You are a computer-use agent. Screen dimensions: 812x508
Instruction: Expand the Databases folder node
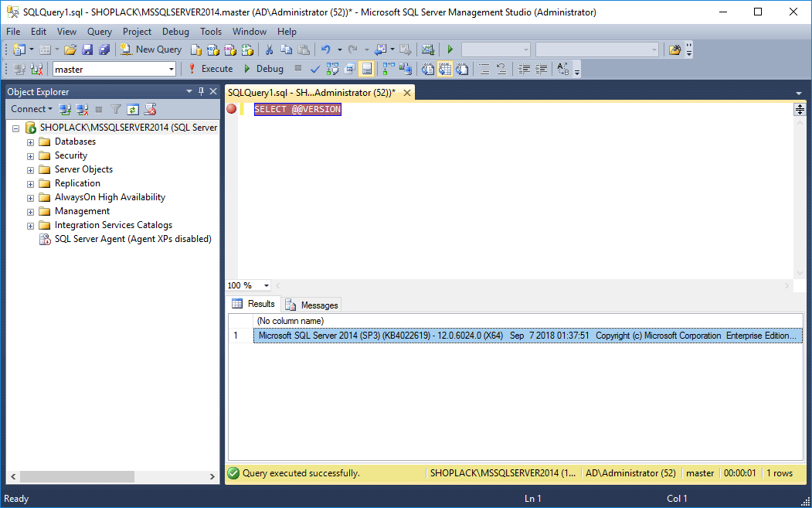[x=31, y=142]
